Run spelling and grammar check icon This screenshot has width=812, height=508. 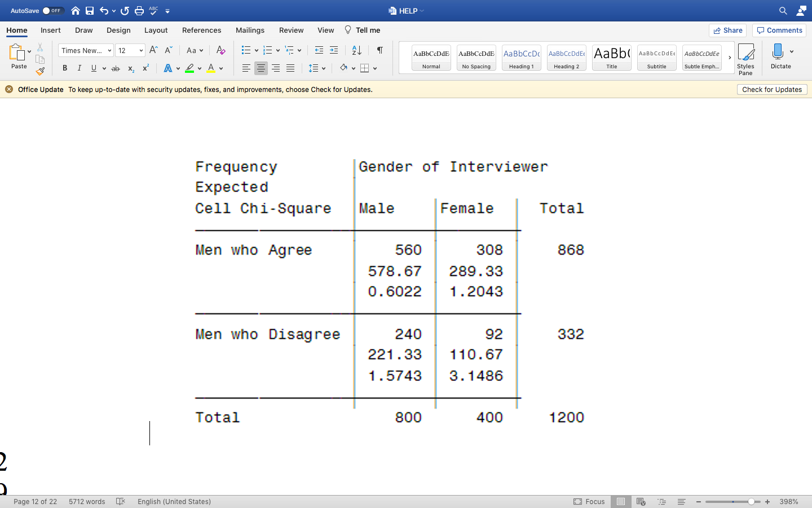pos(153,11)
